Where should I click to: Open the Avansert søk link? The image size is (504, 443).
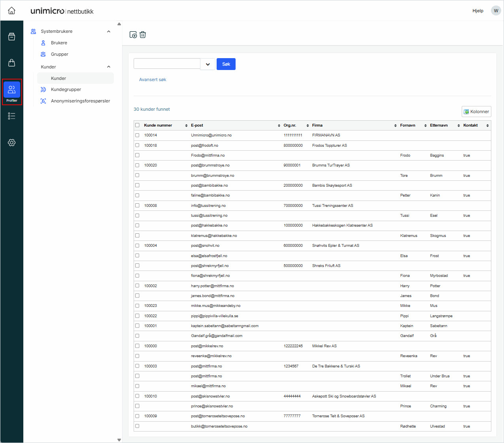pyautogui.click(x=153, y=80)
